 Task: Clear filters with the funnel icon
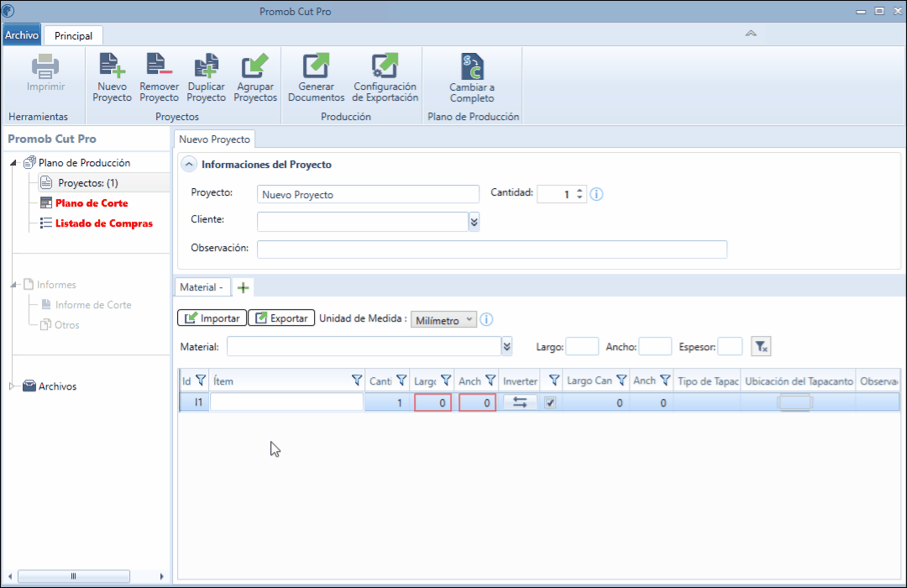click(x=761, y=347)
